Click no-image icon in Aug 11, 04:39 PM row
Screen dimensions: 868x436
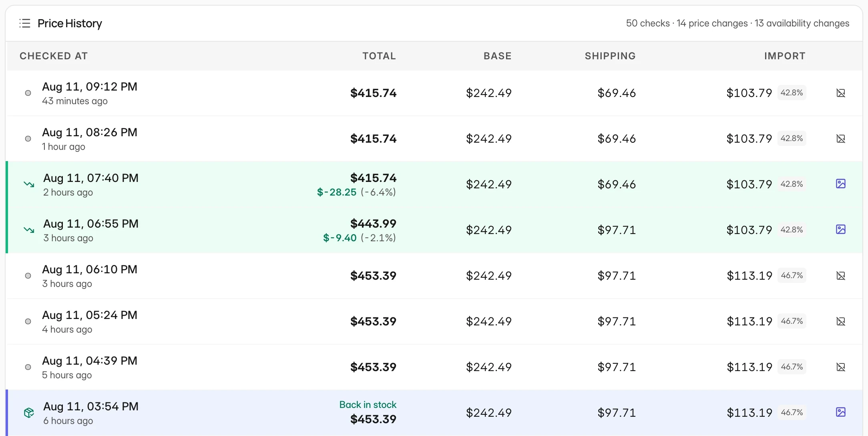[841, 367]
